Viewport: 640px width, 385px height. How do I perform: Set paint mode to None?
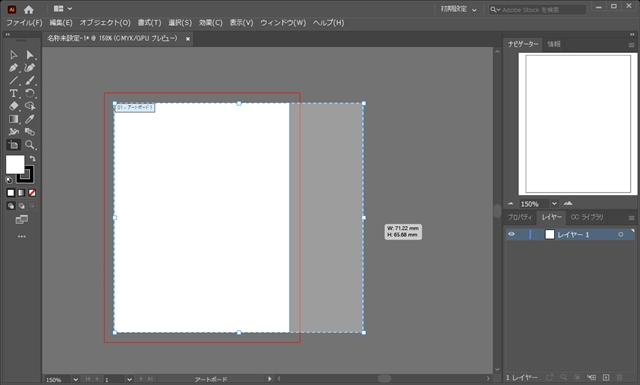(x=32, y=193)
